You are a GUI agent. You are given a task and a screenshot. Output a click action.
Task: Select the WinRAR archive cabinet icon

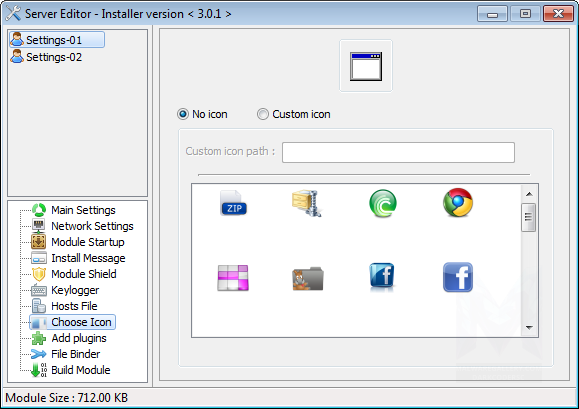pos(307,203)
